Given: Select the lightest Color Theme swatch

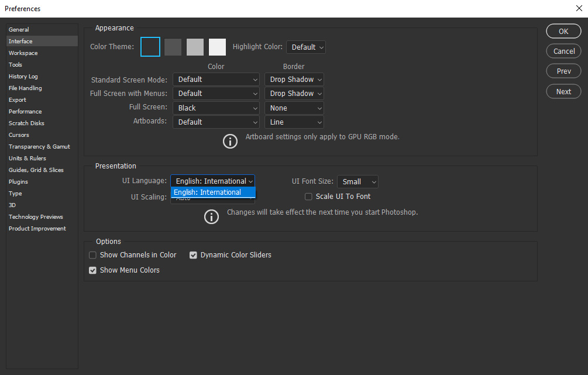Looking at the screenshot, I should click(x=216, y=47).
